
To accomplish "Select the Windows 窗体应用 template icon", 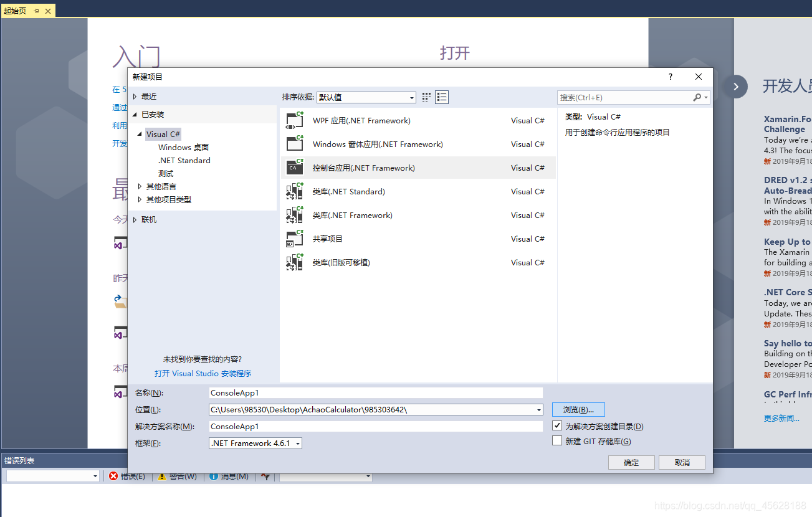I will [x=295, y=144].
